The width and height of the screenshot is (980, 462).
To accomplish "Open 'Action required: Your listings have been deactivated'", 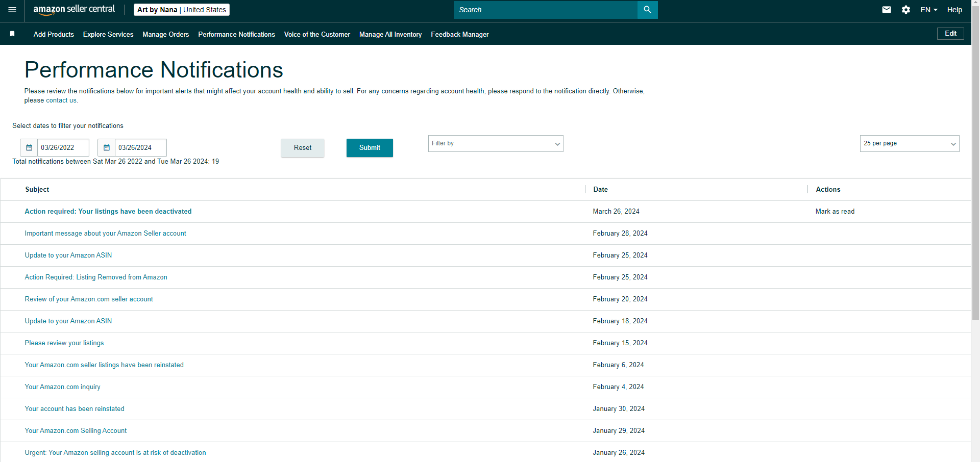I will pos(108,212).
